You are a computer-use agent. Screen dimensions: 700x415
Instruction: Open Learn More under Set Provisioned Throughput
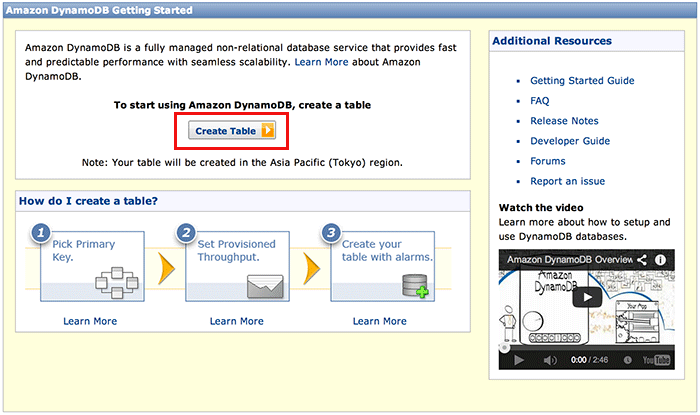click(x=237, y=321)
